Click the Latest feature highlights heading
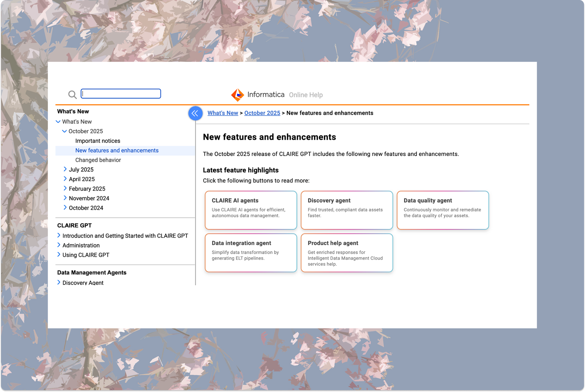585x392 pixels. [x=241, y=170]
